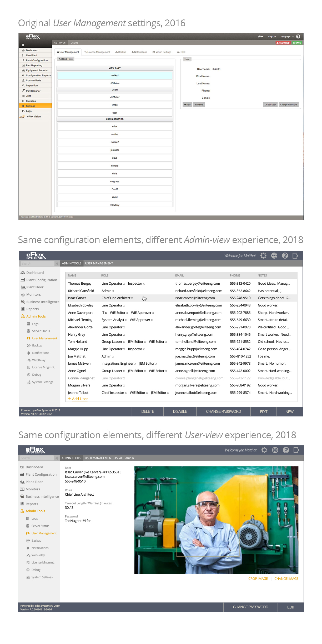
Task: Open the Language dropdown in top bar
Action: tap(287, 37)
